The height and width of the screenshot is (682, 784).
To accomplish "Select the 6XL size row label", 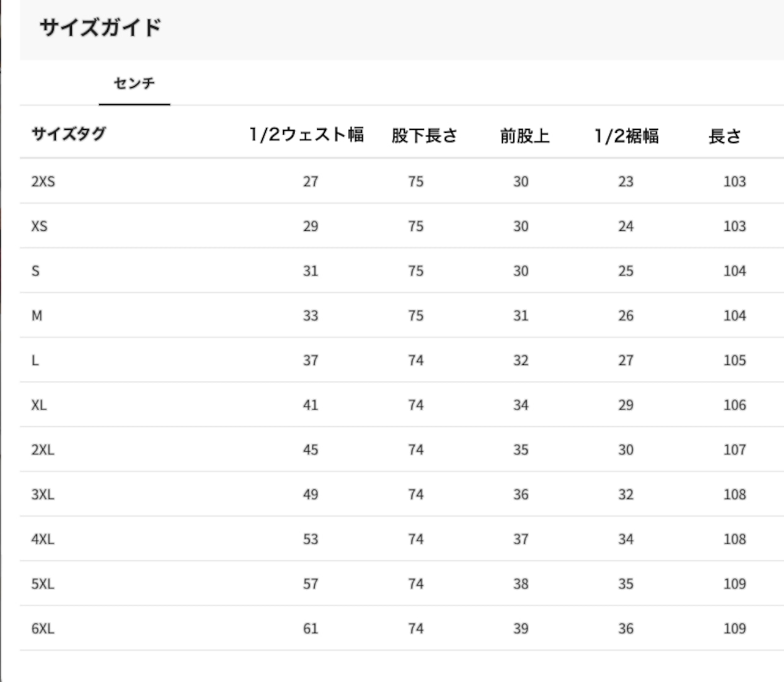I will coord(43,628).
